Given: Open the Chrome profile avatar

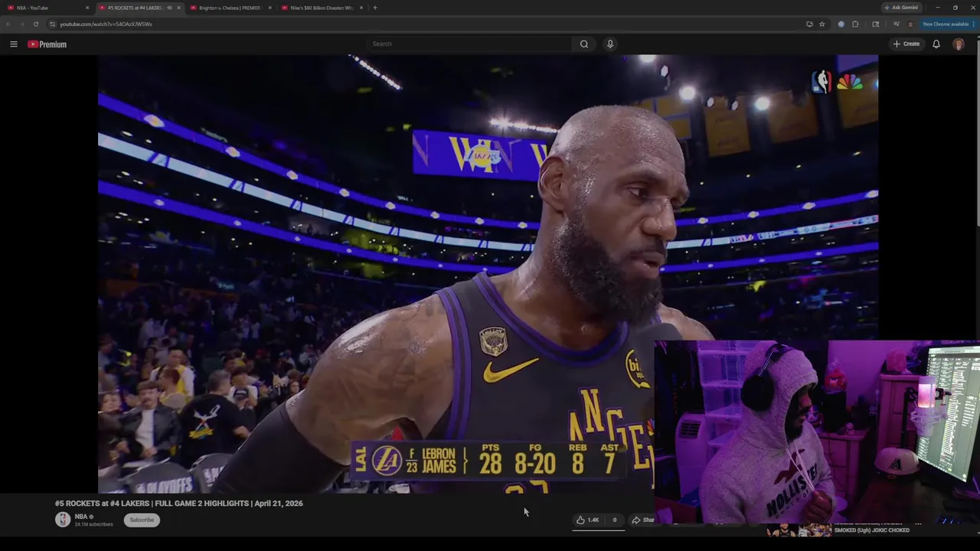Looking at the screenshot, I should [x=910, y=24].
